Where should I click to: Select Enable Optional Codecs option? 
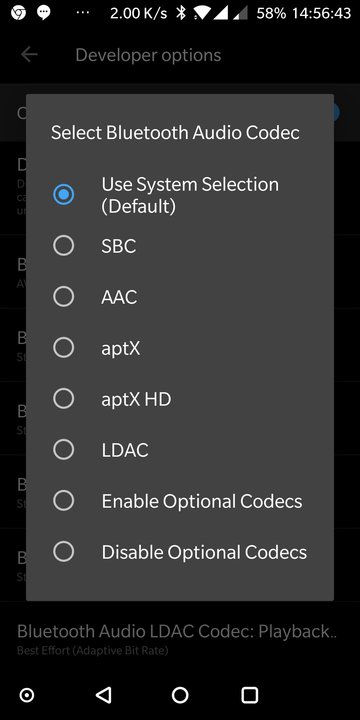[180, 501]
